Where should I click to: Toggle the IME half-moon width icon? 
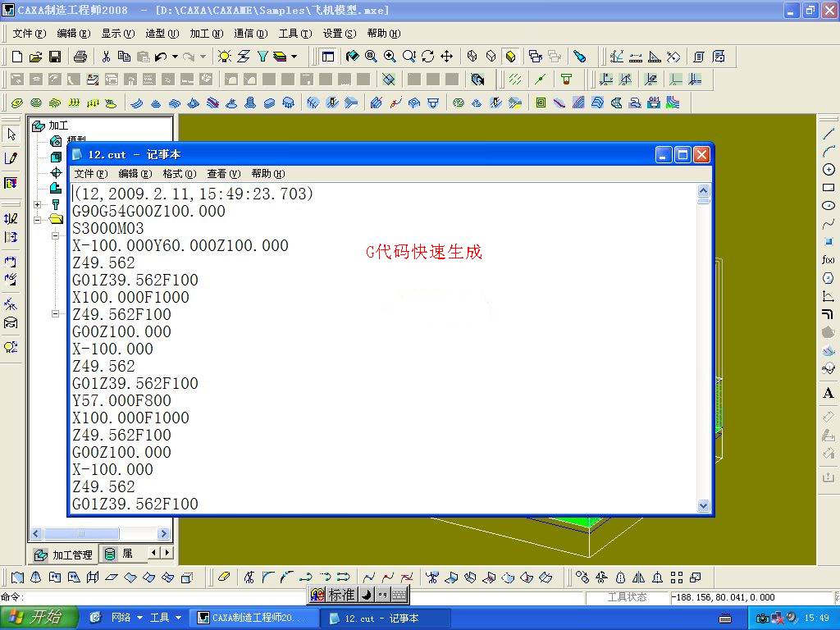(x=367, y=595)
